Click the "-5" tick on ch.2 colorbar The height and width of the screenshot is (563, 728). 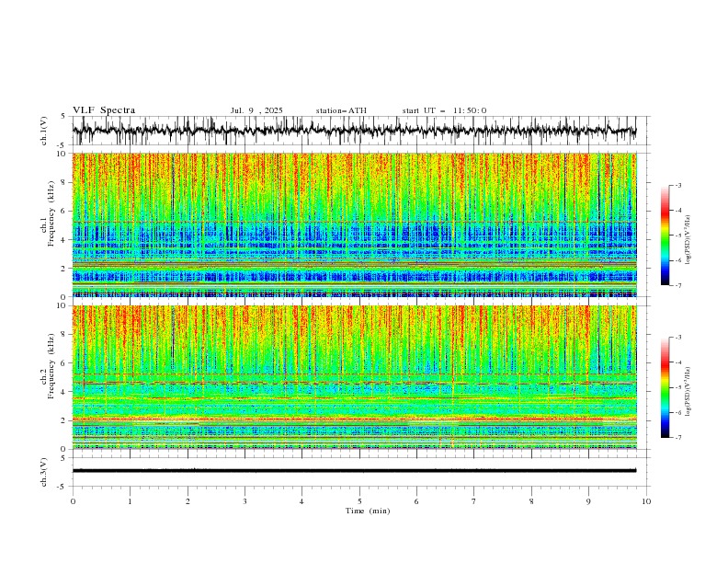[x=678, y=387]
